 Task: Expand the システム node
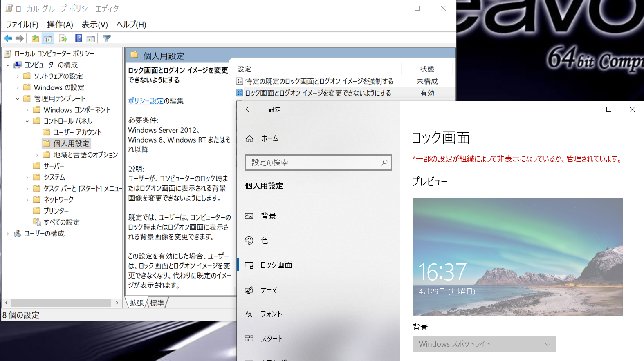coord(27,177)
